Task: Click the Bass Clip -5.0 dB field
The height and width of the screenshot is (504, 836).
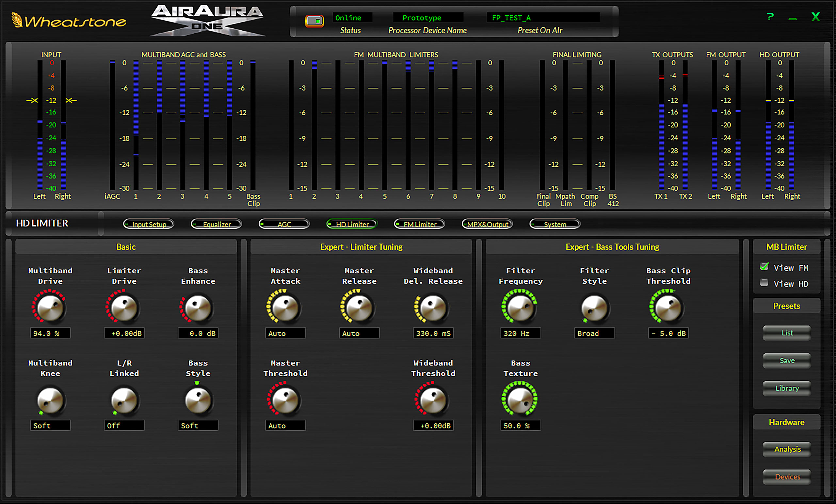Action: tap(668, 333)
